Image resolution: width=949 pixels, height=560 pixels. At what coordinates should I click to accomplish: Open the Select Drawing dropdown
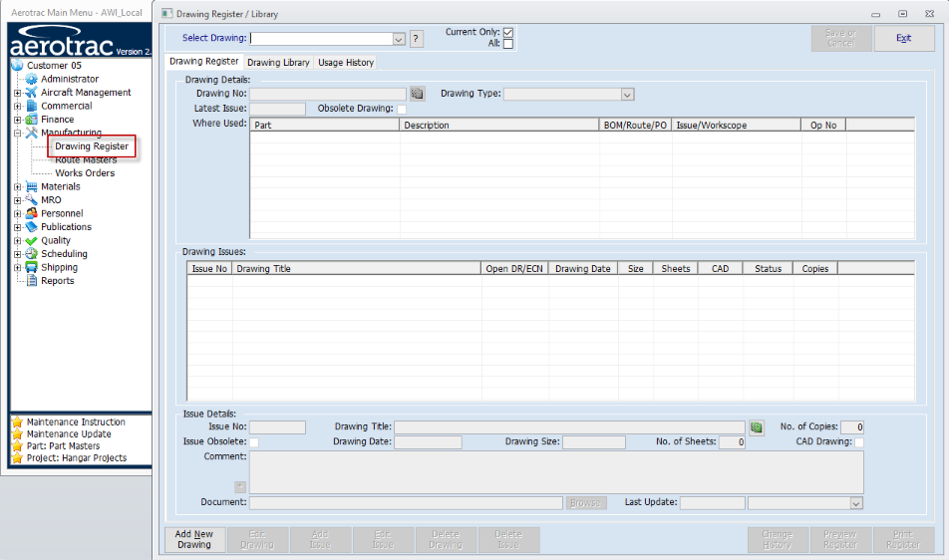(399, 39)
